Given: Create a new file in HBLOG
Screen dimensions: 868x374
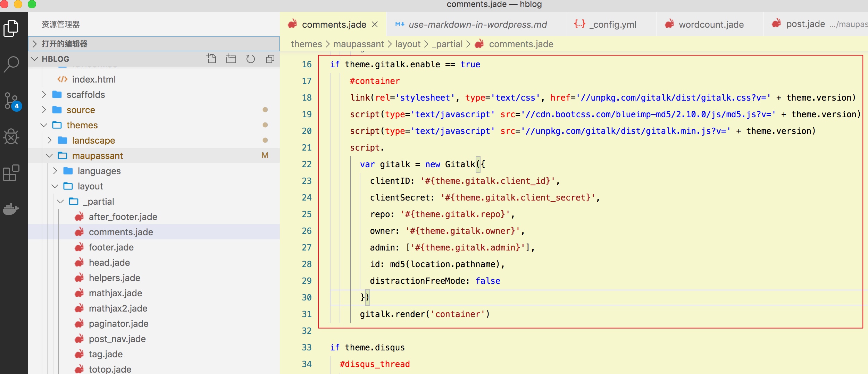Looking at the screenshot, I should (x=211, y=59).
